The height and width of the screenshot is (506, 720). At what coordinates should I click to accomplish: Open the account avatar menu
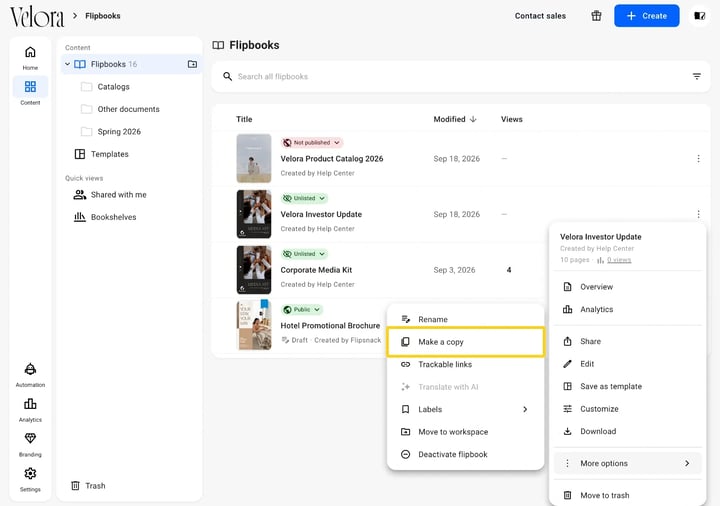click(699, 16)
